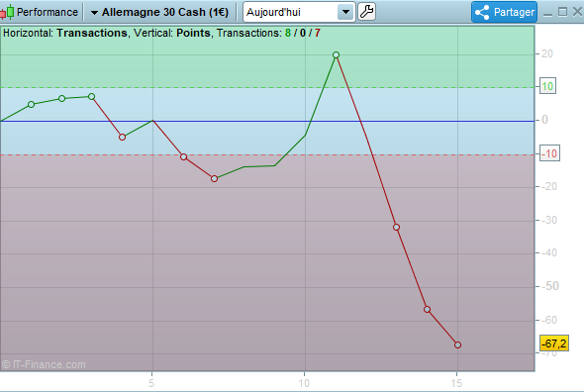This screenshot has width=584, height=392.
Task: Click the Horizontal: Transactions axis label
Action: [x=65, y=33]
